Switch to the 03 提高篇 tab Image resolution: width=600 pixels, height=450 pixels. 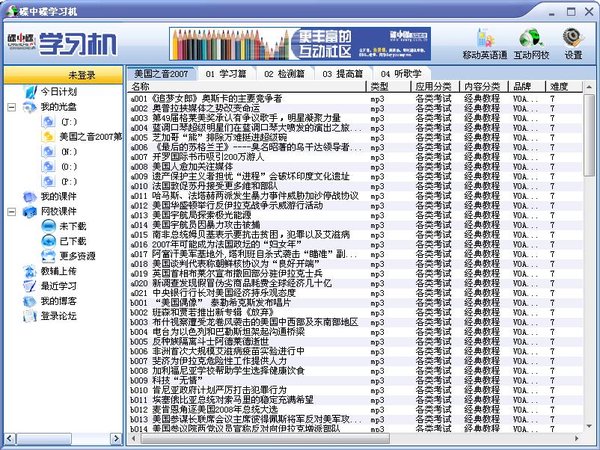343,73
